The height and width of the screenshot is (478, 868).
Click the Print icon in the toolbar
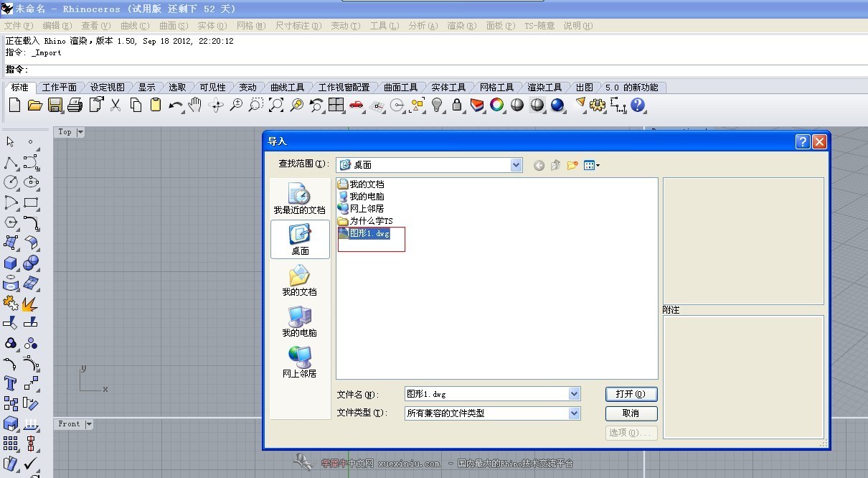tap(75, 106)
